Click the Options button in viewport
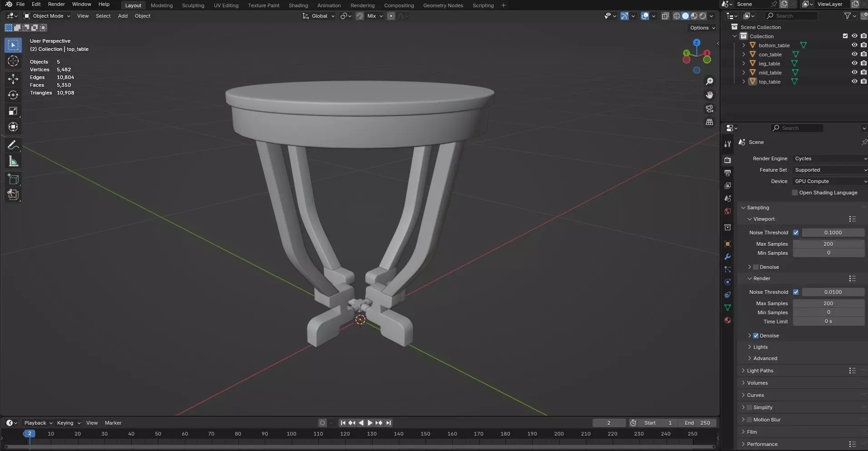Image resolution: width=868 pixels, height=451 pixels. (702, 28)
